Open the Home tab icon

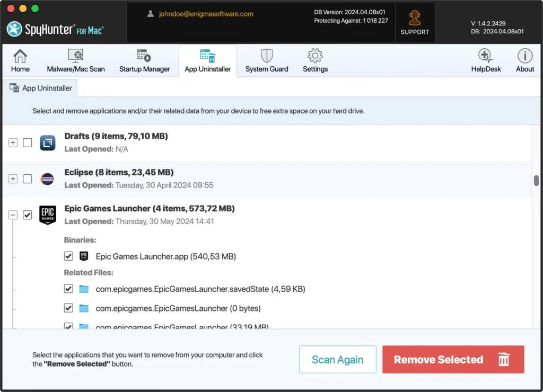[x=20, y=56]
